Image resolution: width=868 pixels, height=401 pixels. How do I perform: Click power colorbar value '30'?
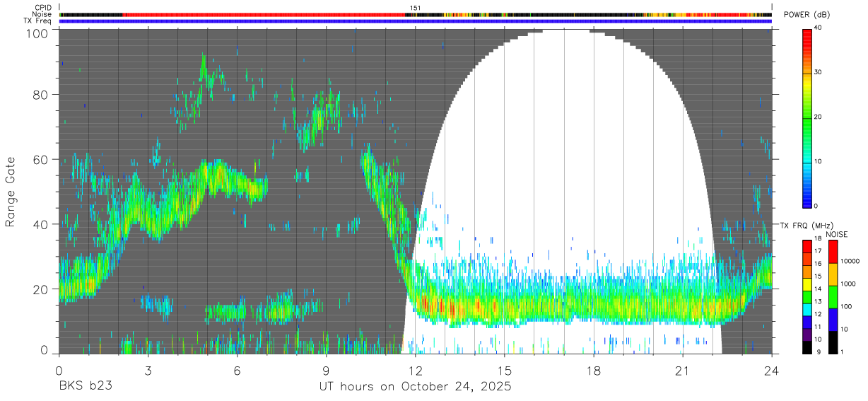819,73
